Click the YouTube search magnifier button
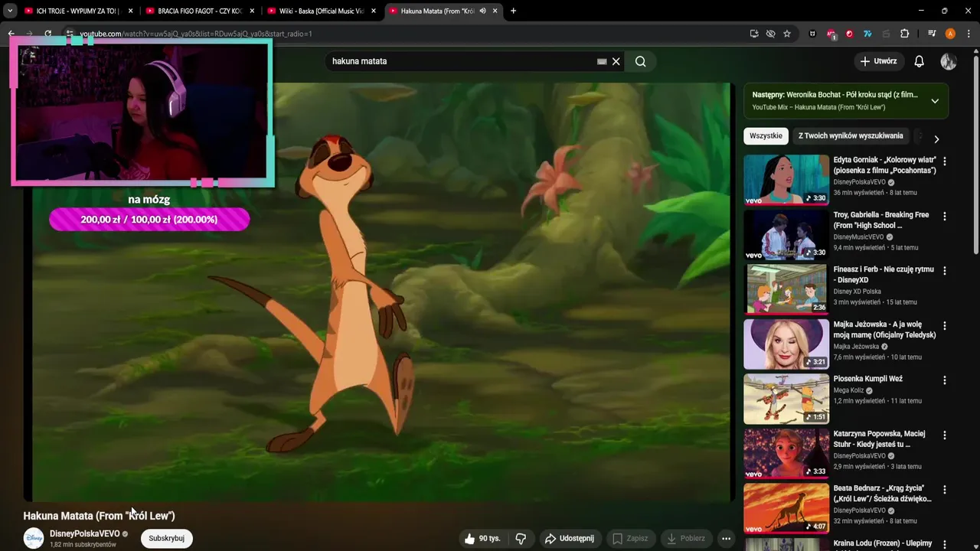980x551 pixels. (641, 61)
